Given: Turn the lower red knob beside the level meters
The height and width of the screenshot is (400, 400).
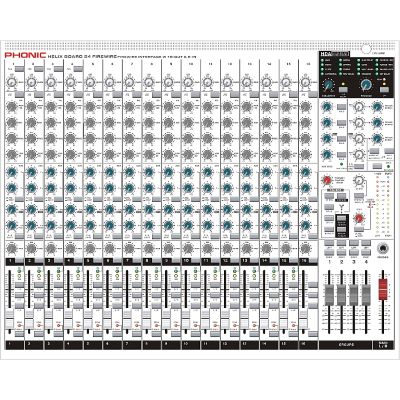Looking at the screenshot, I should [x=359, y=218].
